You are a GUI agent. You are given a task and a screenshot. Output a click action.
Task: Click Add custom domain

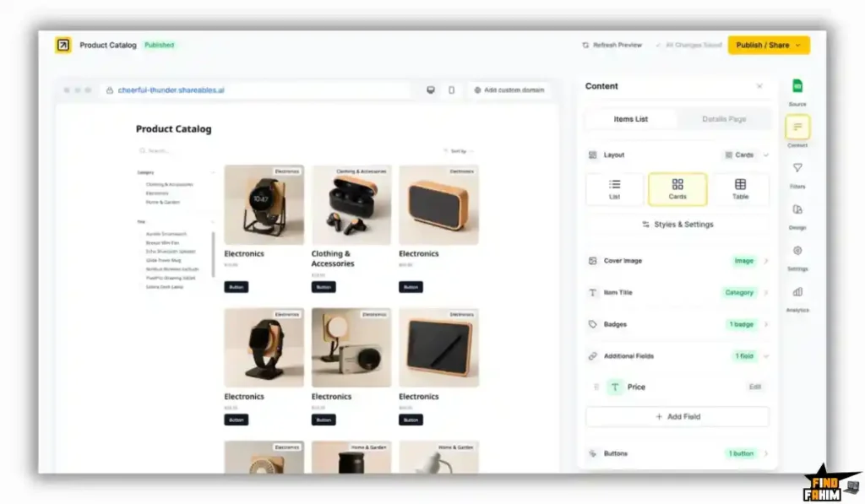[510, 90]
